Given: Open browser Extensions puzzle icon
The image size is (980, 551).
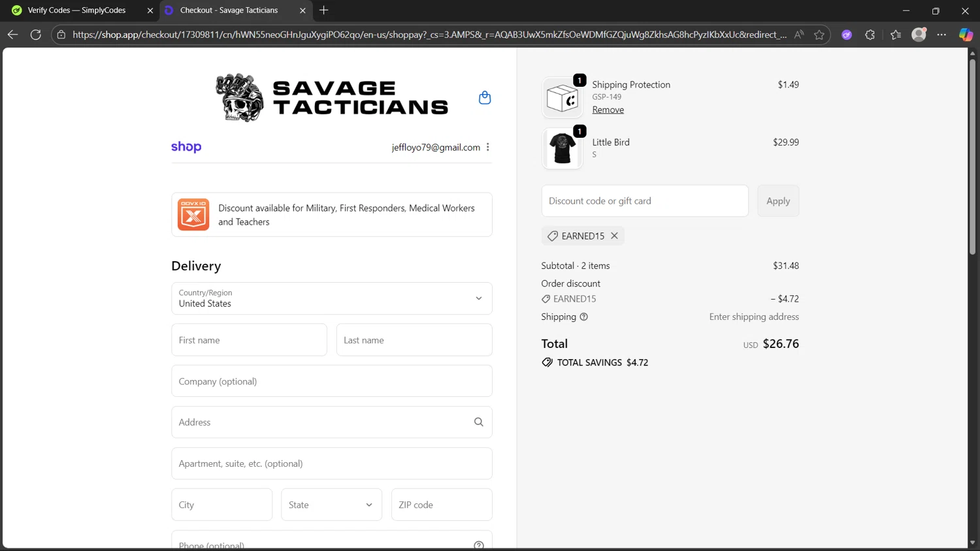Looking at the screenshot, I should [x=870, y=35].
